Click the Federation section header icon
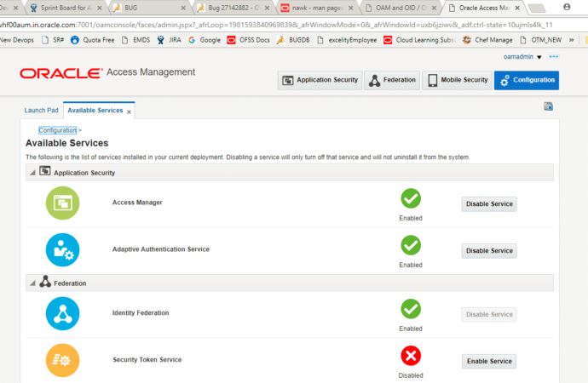 click(45, 282)
